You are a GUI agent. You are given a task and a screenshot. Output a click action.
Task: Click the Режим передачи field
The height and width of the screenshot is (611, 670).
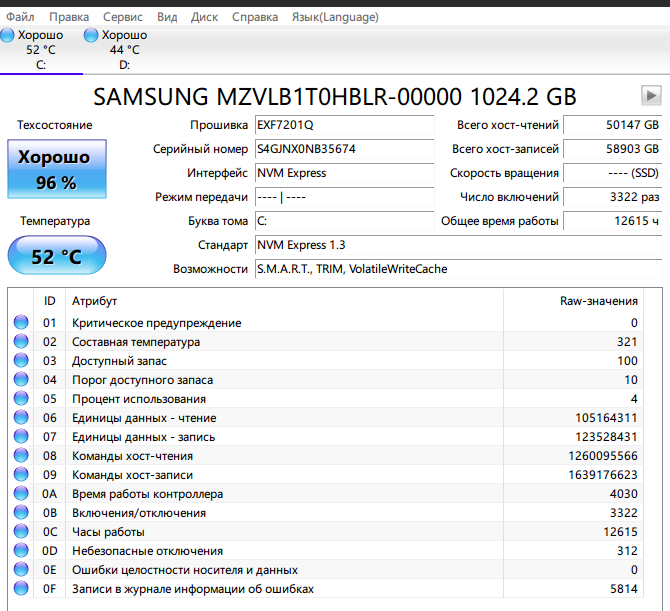tap(344, 197)
